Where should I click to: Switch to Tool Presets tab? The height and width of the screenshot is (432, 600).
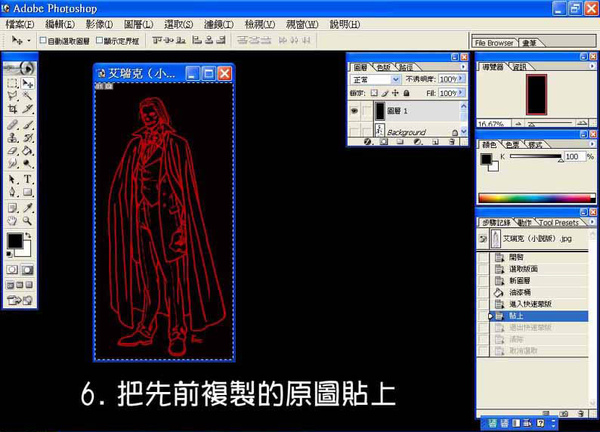(558, 222)
